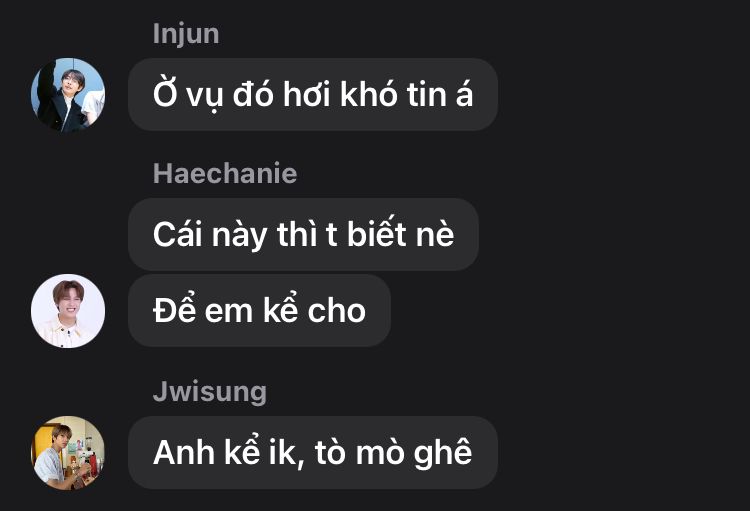The width and height of the screenshot is (750, 511).
Task: Tap the avatar beside "Anh kể ik" message
Action: (x=68, y=453)
